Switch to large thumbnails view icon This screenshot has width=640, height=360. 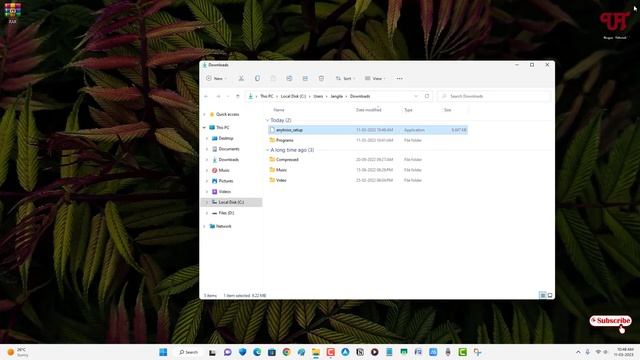click(550, 295)
